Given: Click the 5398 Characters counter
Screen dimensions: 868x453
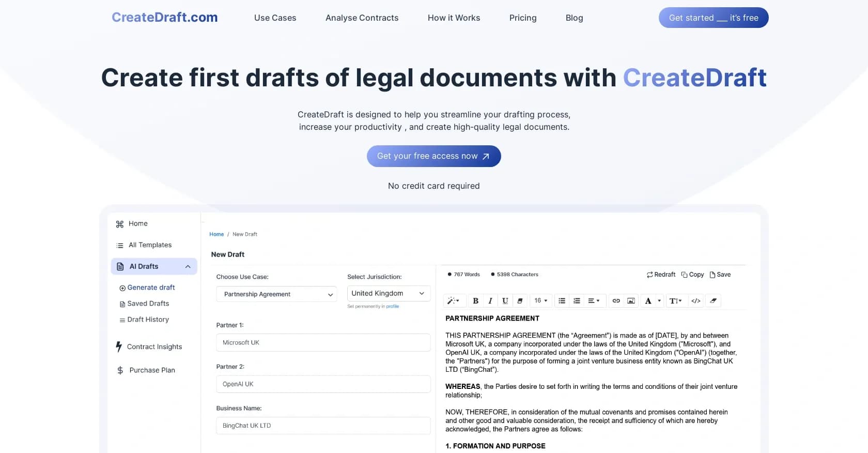Looking at the screenshot, I should coord(515,275).
